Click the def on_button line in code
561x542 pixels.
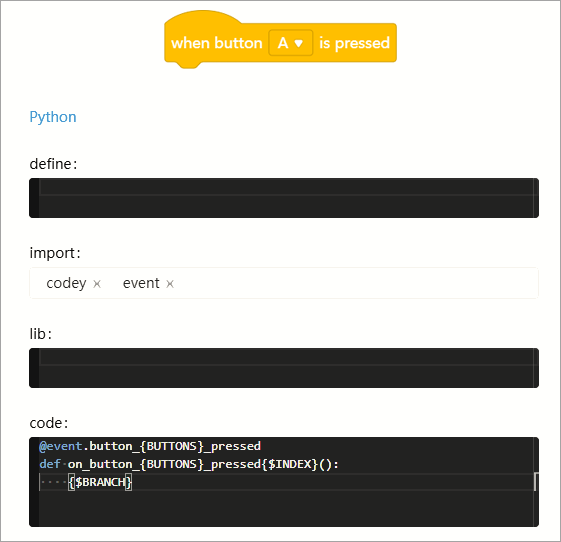coord(189,464)
